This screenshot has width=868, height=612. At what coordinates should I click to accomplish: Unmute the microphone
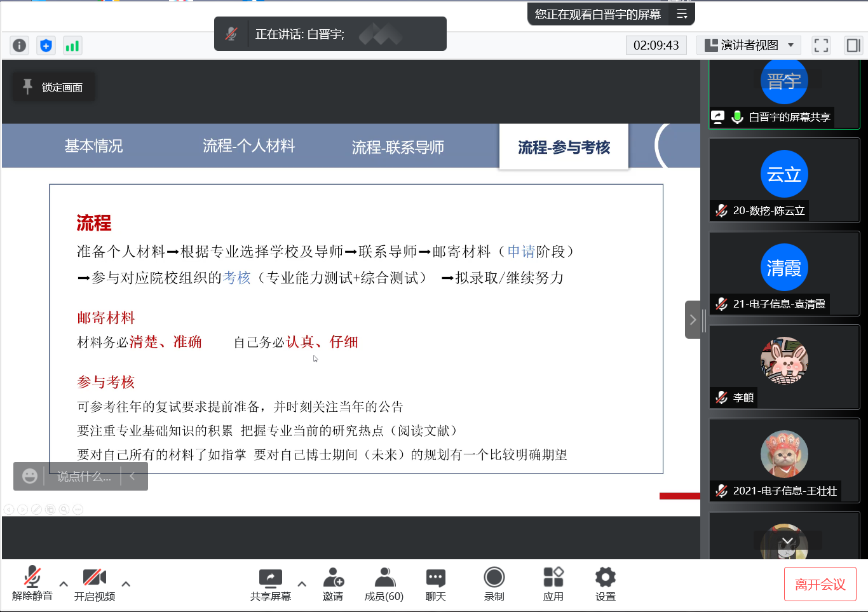click(32, 584)
